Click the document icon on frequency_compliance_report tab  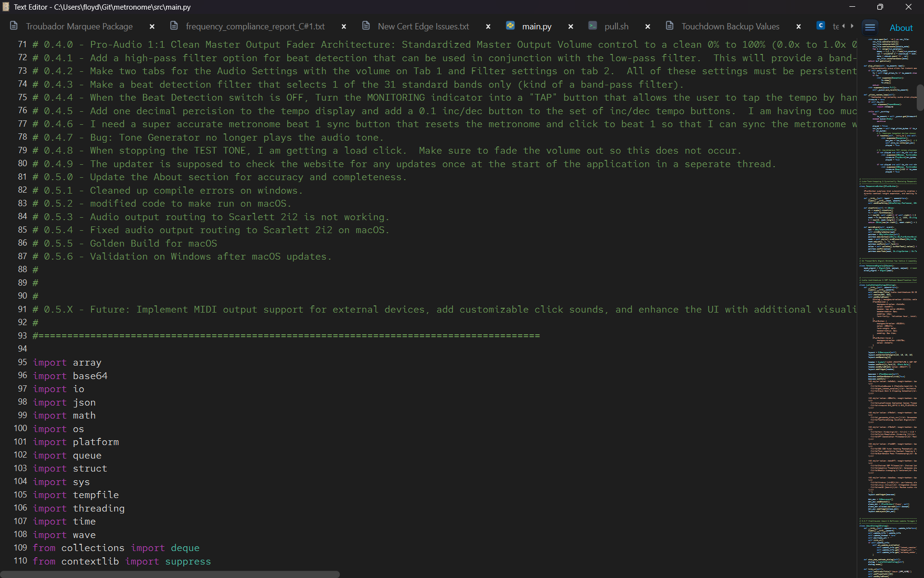[x=174, y=26]
